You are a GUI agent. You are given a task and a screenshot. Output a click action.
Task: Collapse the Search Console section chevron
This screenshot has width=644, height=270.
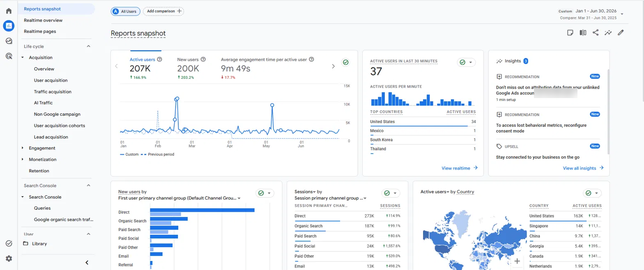tap(88, 185)
